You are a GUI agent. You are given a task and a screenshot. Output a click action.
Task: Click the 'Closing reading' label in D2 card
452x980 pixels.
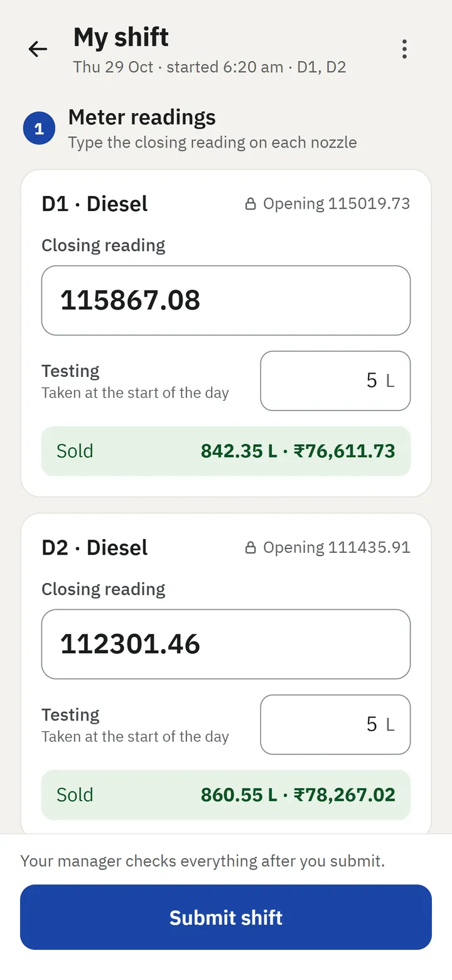(104, 589)
